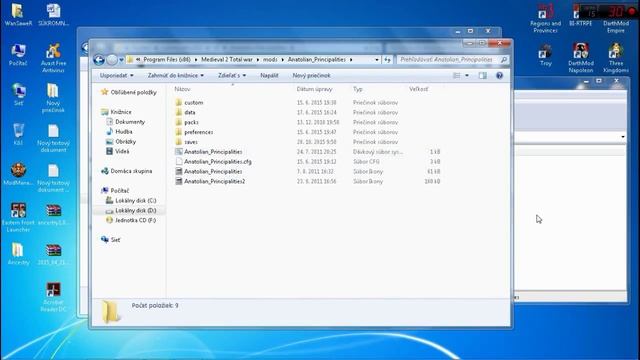Select the Anatolian_Principalities.cfg file
The height and width of the screenshot is (360, 640).
pyautogui.click(x=218, y=162)
